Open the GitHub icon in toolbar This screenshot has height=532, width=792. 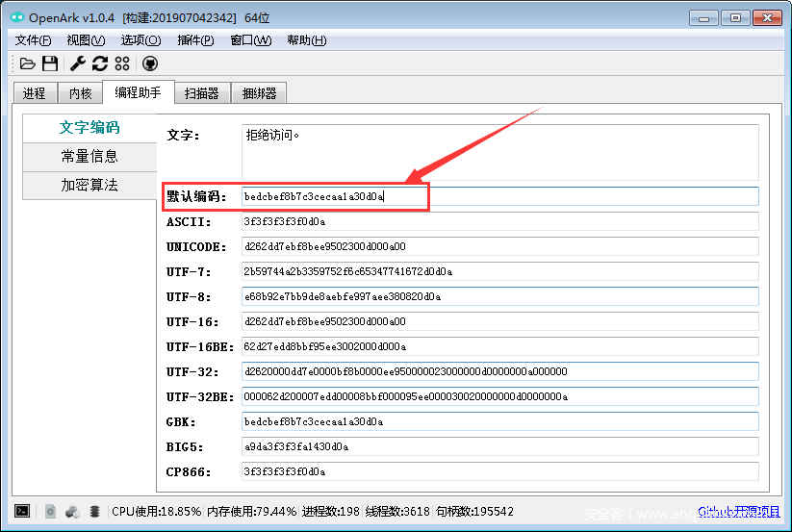point(150,63)
